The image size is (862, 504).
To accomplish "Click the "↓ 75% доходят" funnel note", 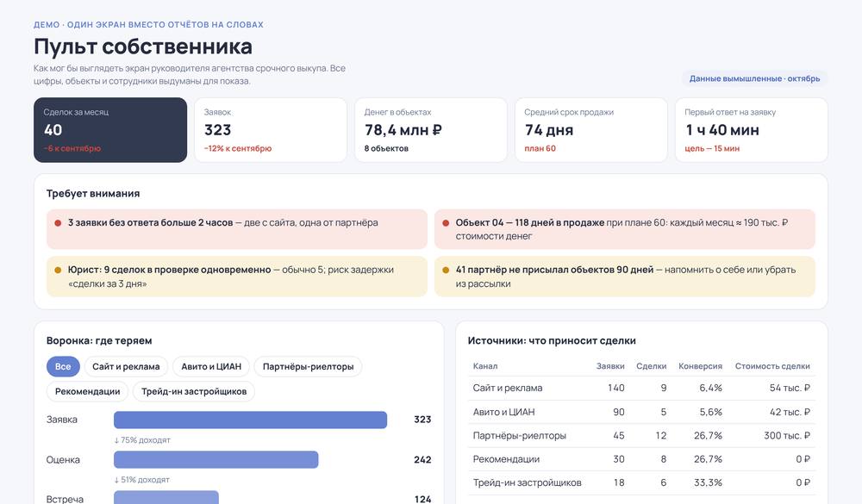I will 142,440.
